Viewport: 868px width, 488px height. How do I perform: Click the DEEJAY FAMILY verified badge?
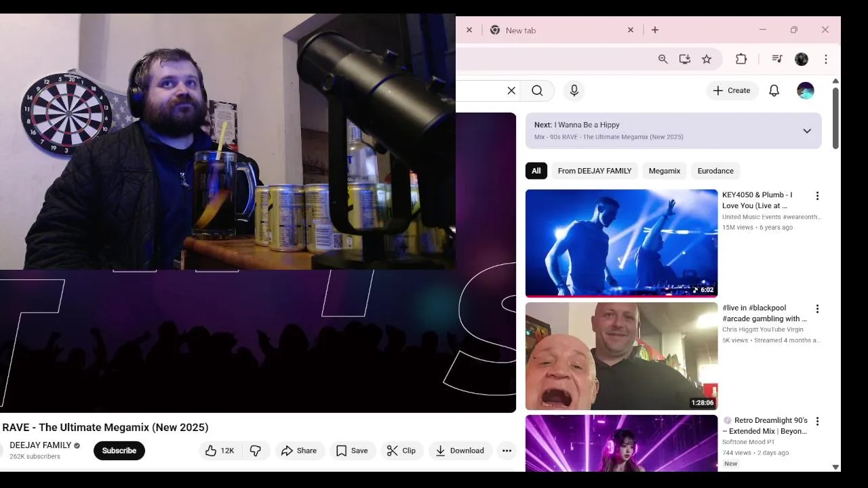point(77,445)
